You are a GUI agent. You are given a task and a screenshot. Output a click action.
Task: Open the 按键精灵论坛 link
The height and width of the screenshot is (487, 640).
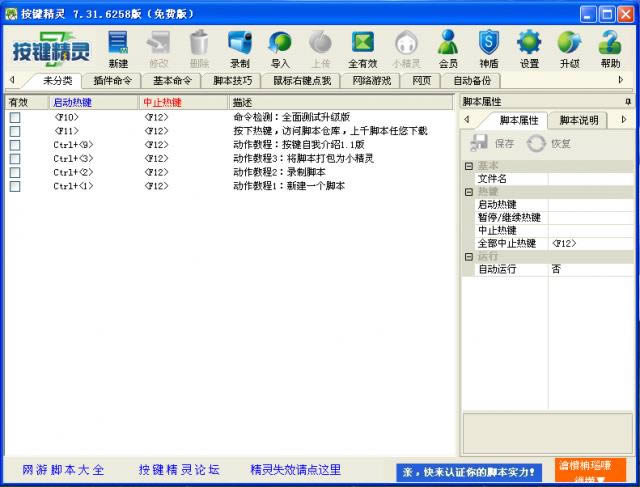(179, 469)
